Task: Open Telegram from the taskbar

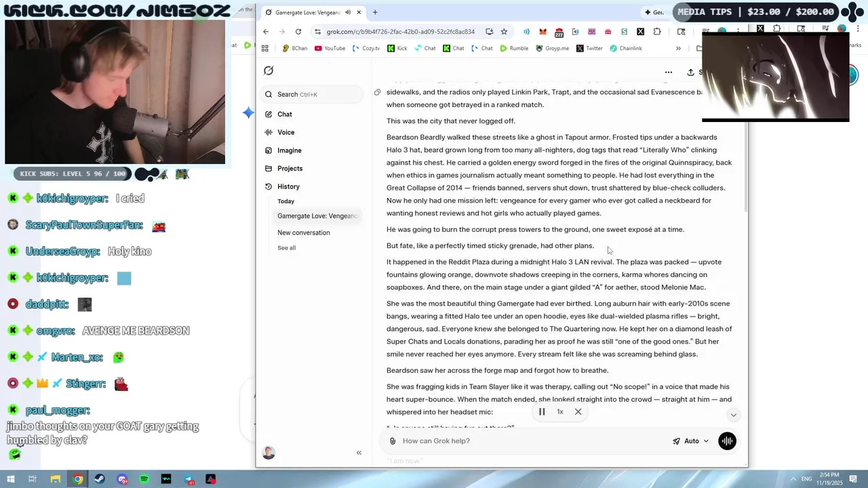Action: [189, 479]
